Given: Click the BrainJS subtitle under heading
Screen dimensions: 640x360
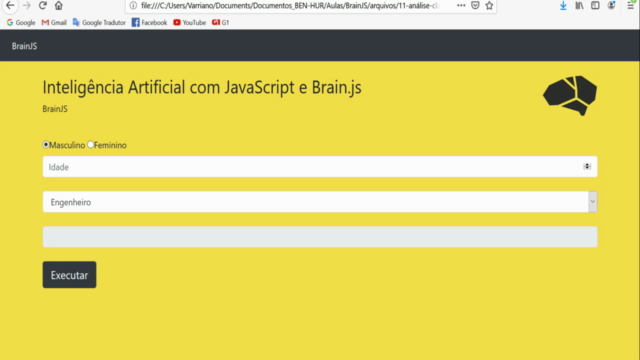Looking at the screenshot, I should pos(55,109).
